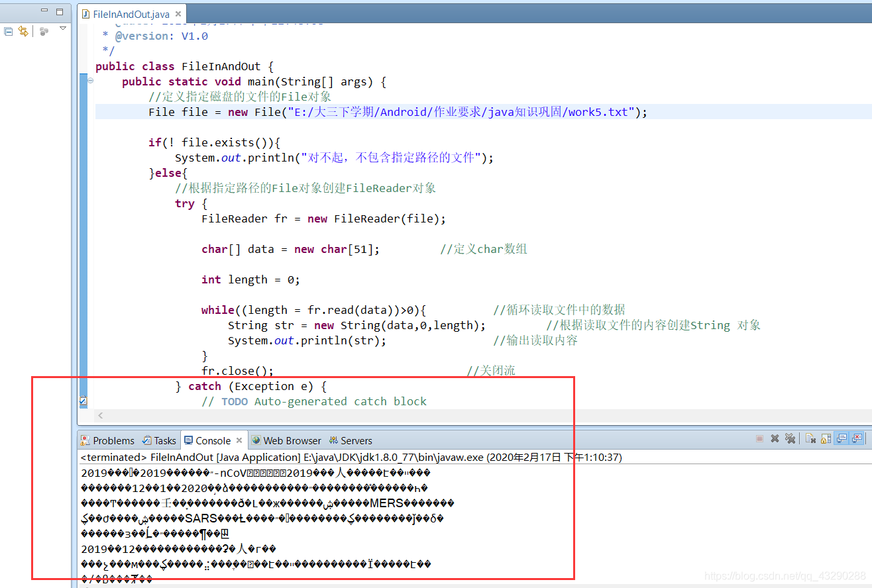Click the Web Browser globe icon

pyautogui.click(x=256, y=440)
